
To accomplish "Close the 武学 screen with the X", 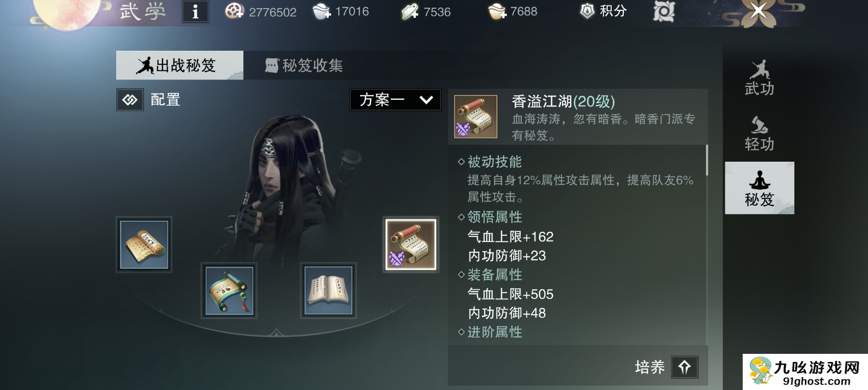I will [x=758, y=10].
